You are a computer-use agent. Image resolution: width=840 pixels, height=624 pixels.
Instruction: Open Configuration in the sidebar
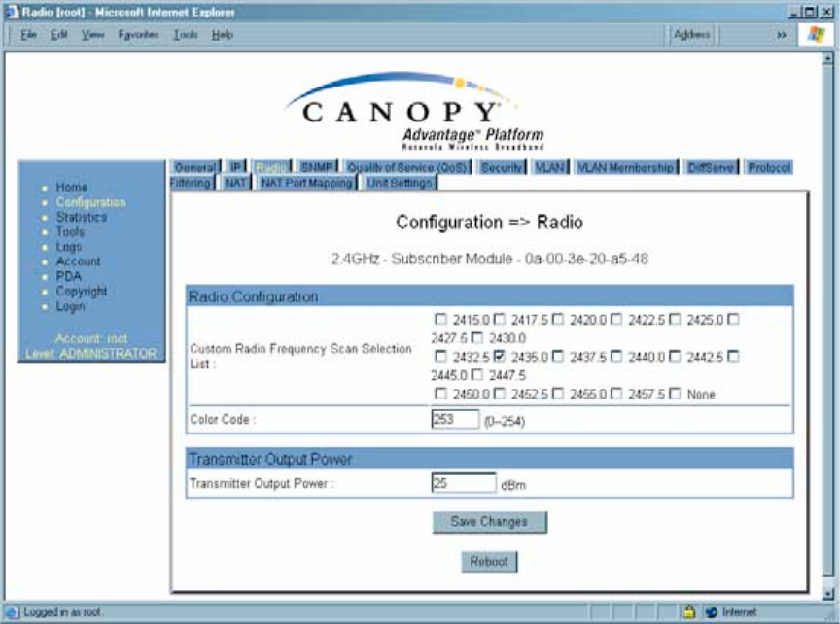[x=91, y=202]
